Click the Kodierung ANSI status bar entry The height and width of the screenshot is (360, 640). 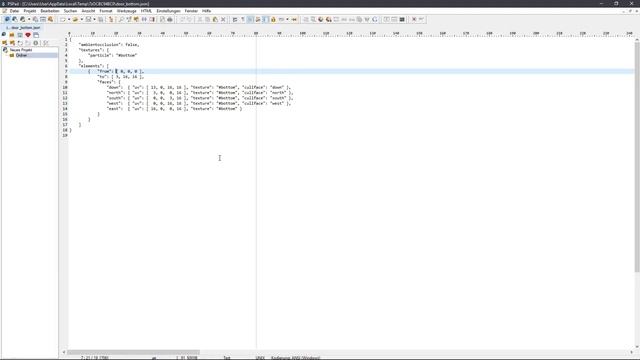click(296, 358)
